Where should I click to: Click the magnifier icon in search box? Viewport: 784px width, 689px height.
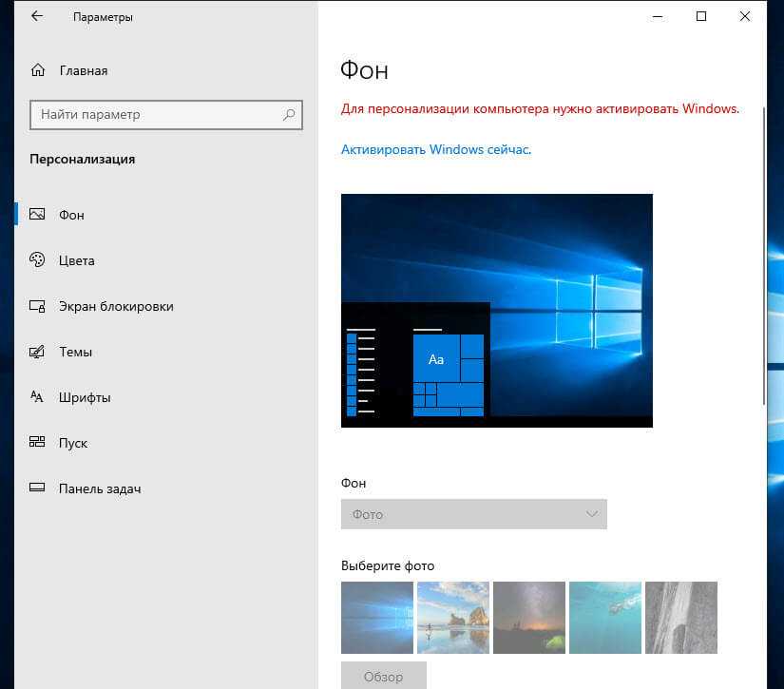point(289,115)
